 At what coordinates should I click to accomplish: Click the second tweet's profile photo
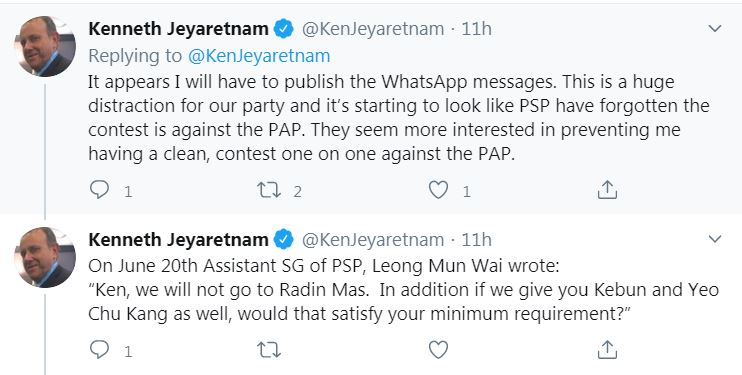(45, 257)
